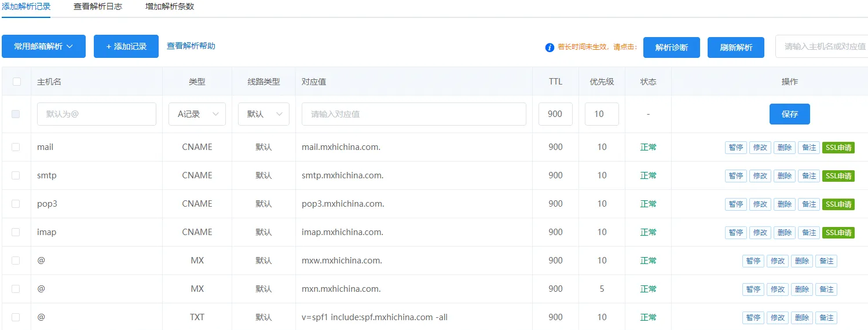868x330 pixels.
Task: Check the checkbox for the mail record
Action: 16,147
